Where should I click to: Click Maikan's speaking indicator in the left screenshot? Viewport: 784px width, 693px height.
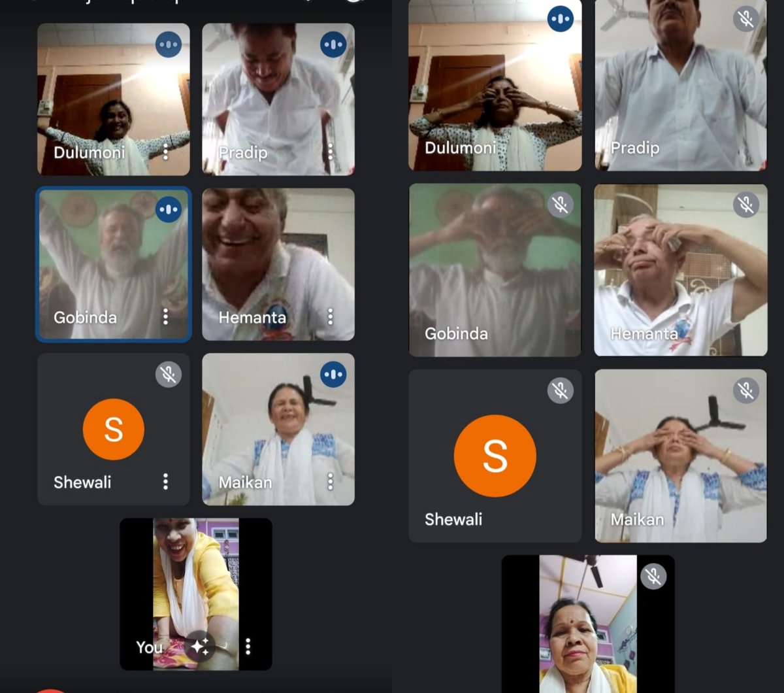pyautogui.click(x=333, y=375)
